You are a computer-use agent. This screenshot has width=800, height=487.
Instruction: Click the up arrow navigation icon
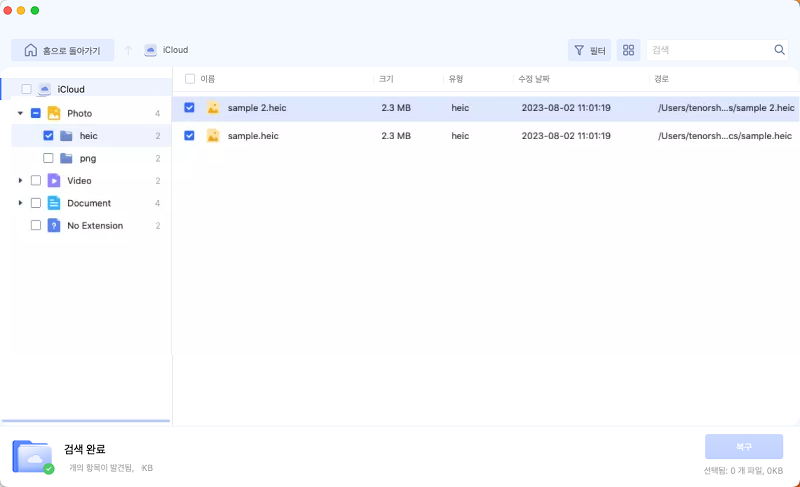coord(128,50)
